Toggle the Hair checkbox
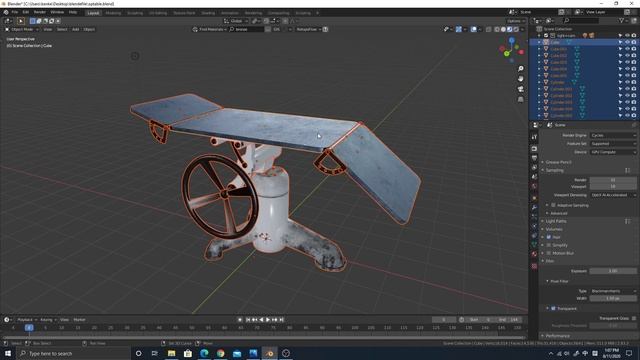The height and width of the screenshot is (360, 640). pos(549,237)
